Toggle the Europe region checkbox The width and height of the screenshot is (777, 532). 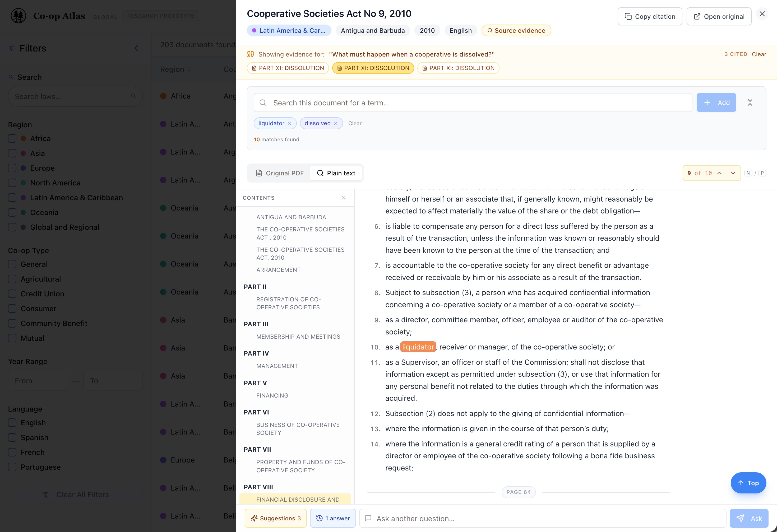(x=12, y=168)
